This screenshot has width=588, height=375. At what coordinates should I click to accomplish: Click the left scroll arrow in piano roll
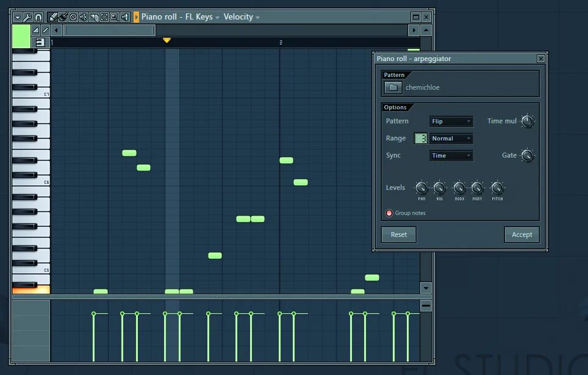tap(56, 31)
